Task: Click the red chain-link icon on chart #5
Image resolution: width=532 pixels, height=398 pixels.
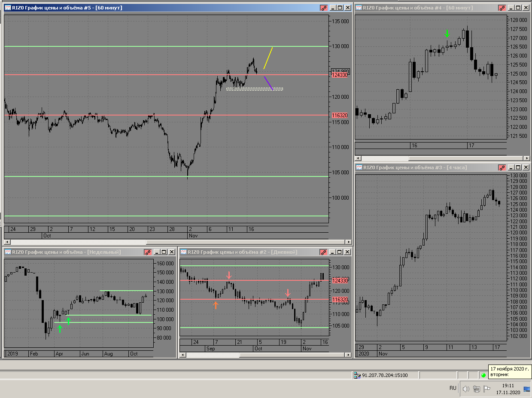Action: pyautogui.click(x=324, y=8)
